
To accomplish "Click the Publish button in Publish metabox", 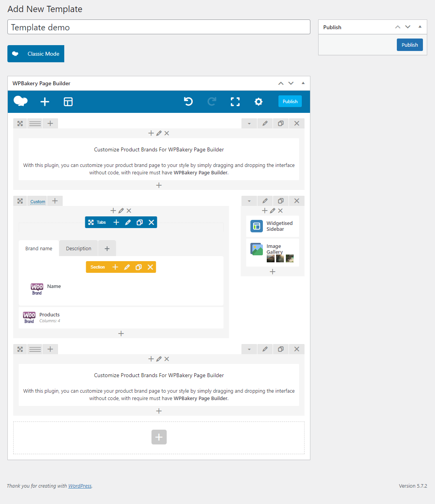I will 410,45.
